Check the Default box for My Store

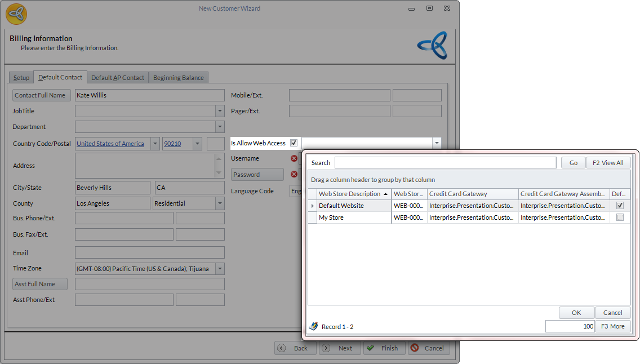pos(620,217)
